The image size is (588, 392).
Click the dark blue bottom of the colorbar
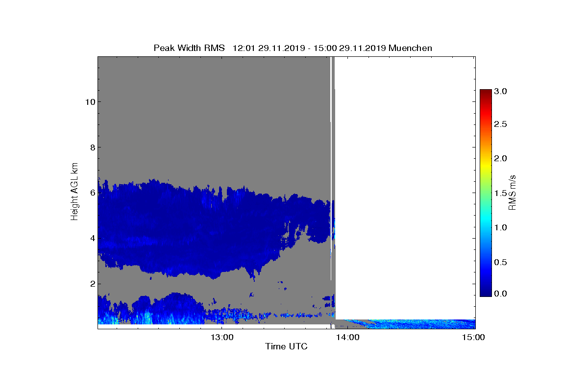(x=486, y=293)
